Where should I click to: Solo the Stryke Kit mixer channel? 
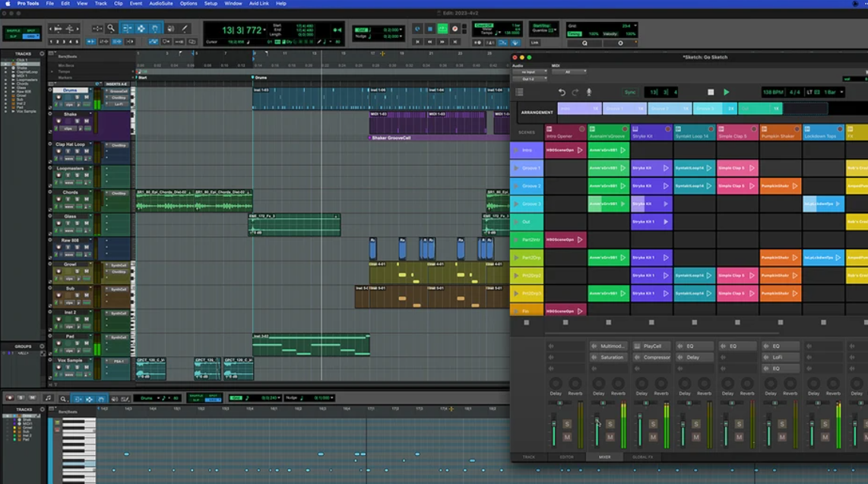[x=653, y=424]
